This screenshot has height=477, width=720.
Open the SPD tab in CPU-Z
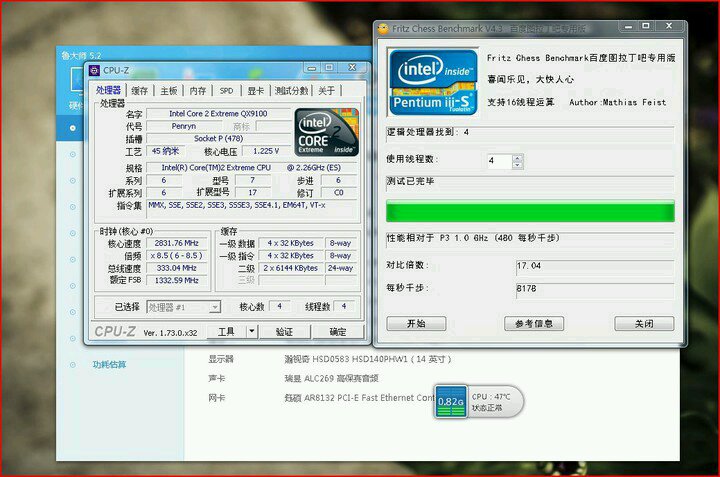[226, 91]
